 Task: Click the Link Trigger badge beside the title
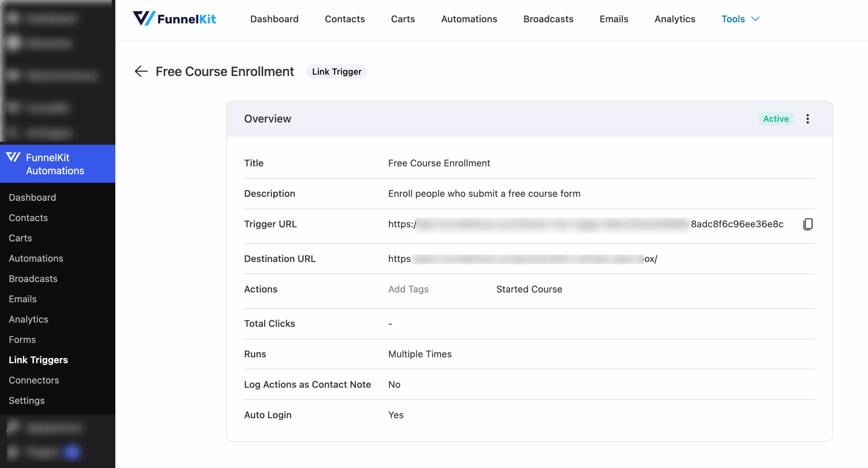tap(337, 72)
